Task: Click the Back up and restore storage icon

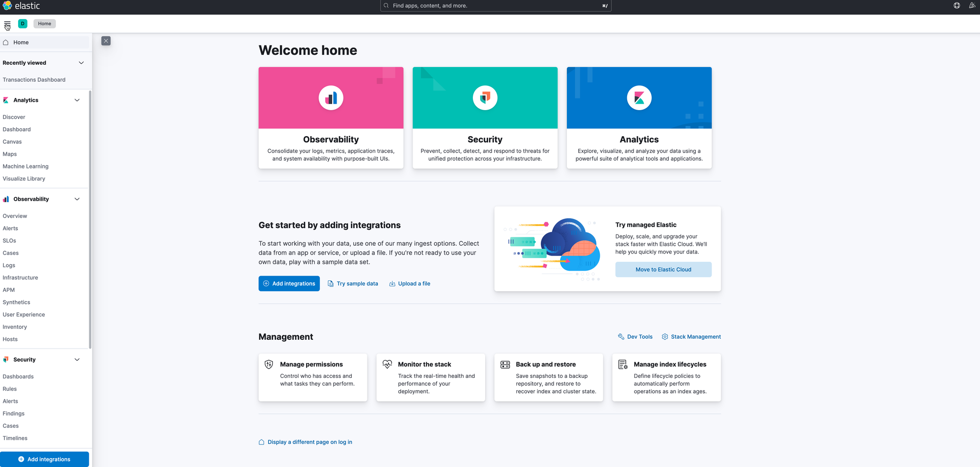Action: [505, 364]
